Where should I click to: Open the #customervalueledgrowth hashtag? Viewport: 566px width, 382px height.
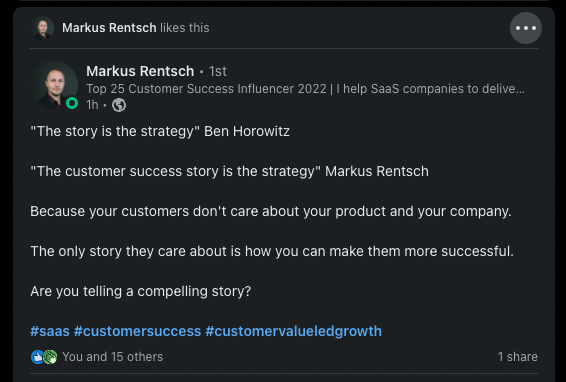click(293, 331)
